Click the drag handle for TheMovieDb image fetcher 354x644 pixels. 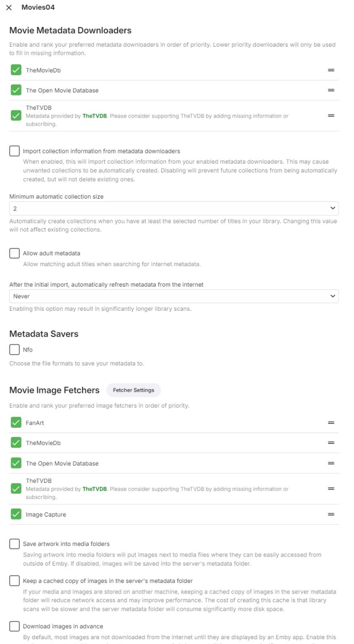(331, 443)
